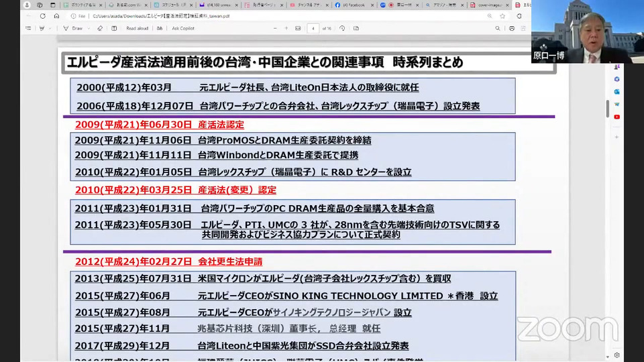
Task: Expand the Draw options dropdown
Action: point(89,28)
